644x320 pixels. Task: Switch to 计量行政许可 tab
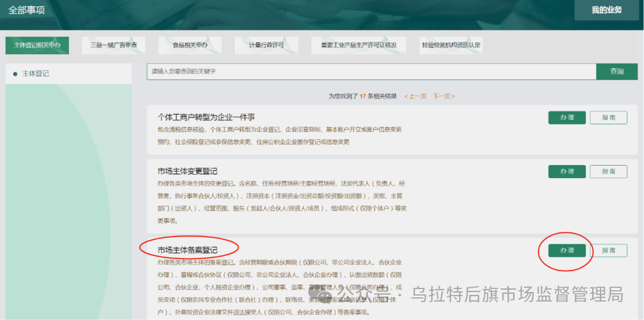tap(267, 45)
